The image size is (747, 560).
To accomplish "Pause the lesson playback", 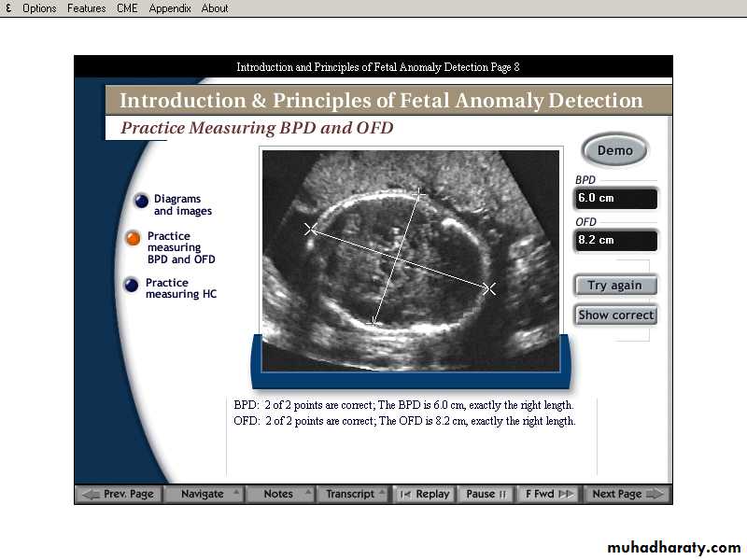I will click(486, 494).
